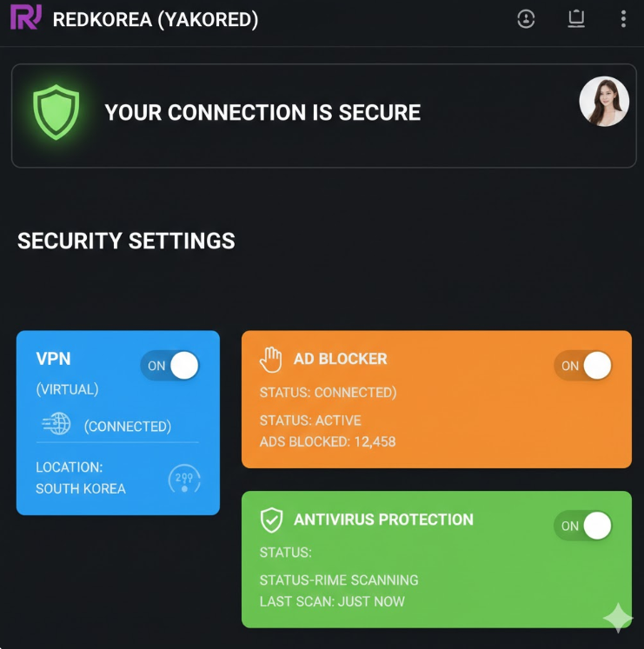Click the Security Settings heading
This screenshot has height=649, width=644.
(x=126, y=241)
